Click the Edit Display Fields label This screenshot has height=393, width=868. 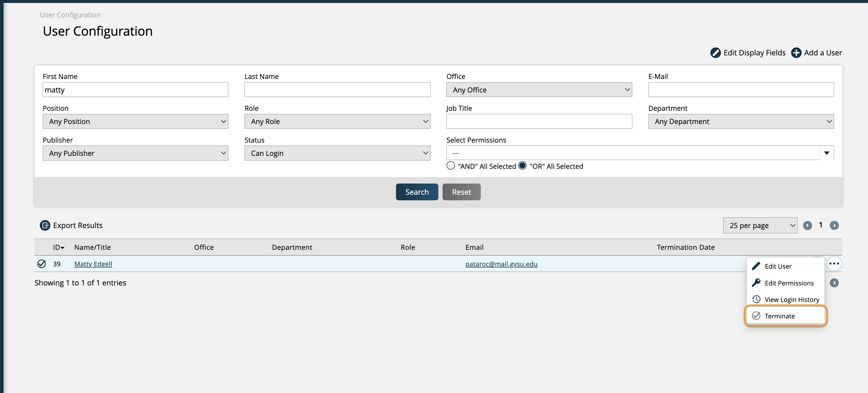pos(754,53)
